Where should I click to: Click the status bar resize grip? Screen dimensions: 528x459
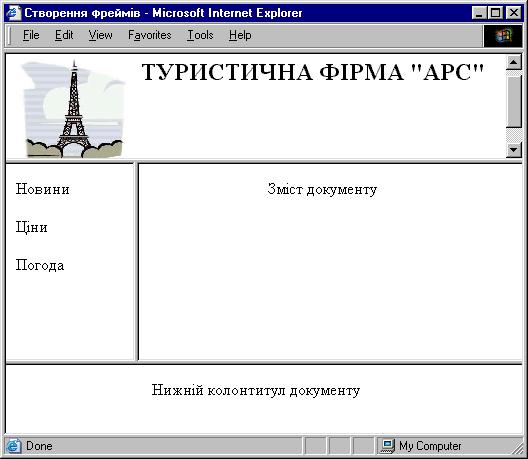518,449
